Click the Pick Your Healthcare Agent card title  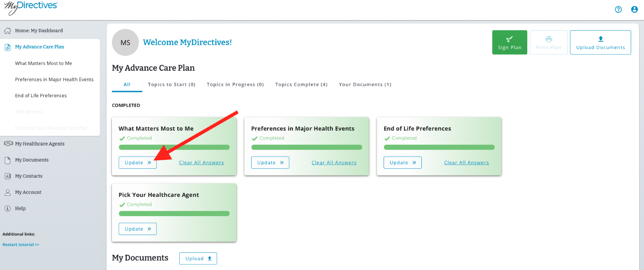tap(159, 195)
